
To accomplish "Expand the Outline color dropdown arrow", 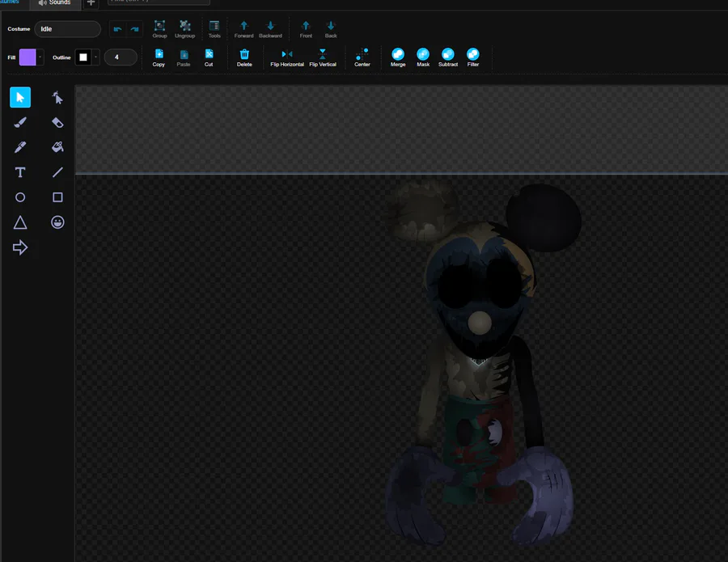I will (x=95, y=57).
